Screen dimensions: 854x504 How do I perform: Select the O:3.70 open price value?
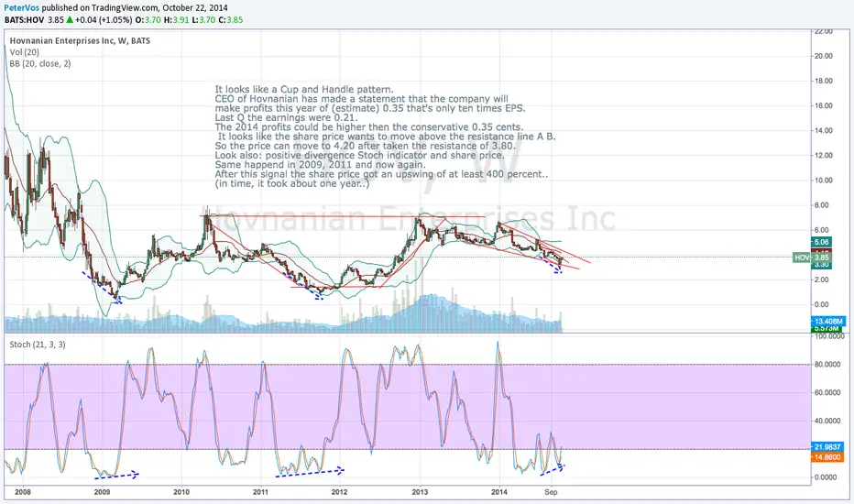[x=148, y=19]
